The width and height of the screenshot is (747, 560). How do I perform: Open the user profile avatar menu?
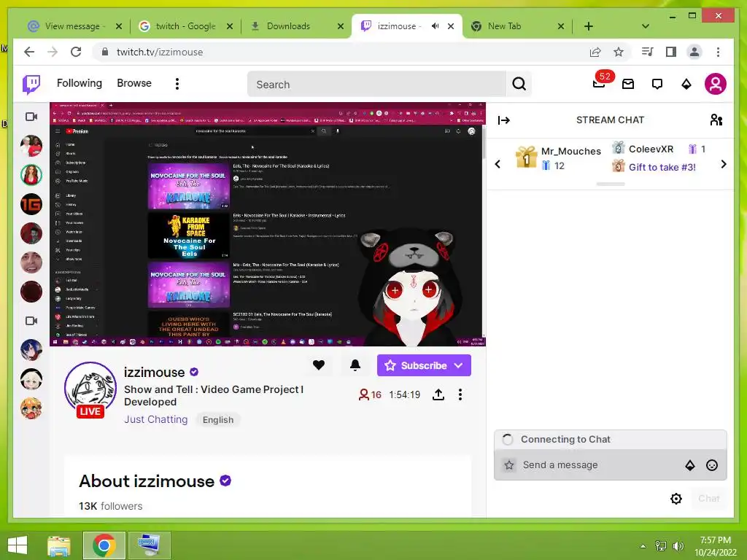pos(715,84)
